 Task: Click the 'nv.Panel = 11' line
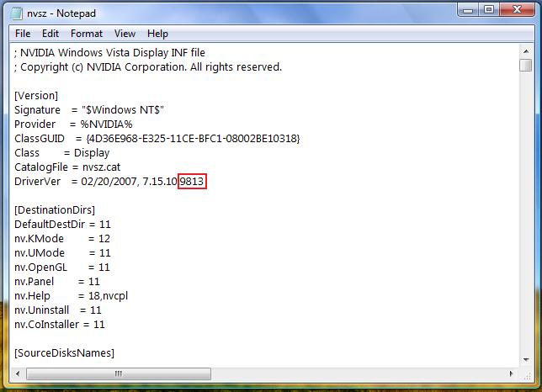57,282
